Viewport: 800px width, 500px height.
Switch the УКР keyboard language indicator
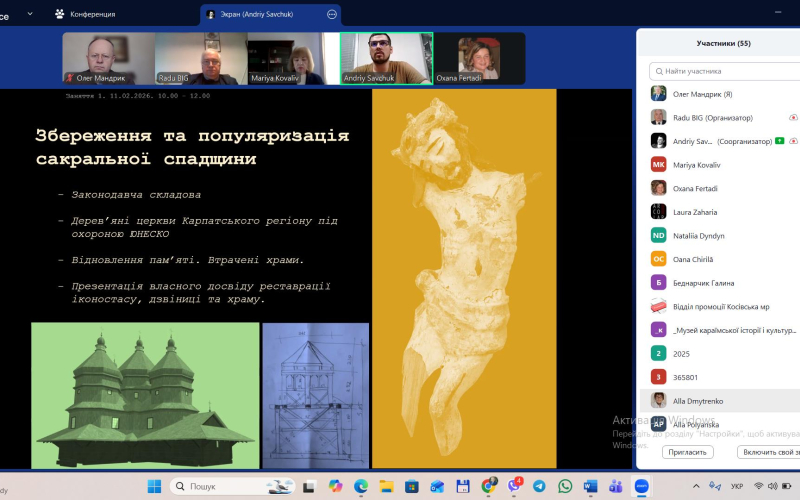[x=737, y=486]
